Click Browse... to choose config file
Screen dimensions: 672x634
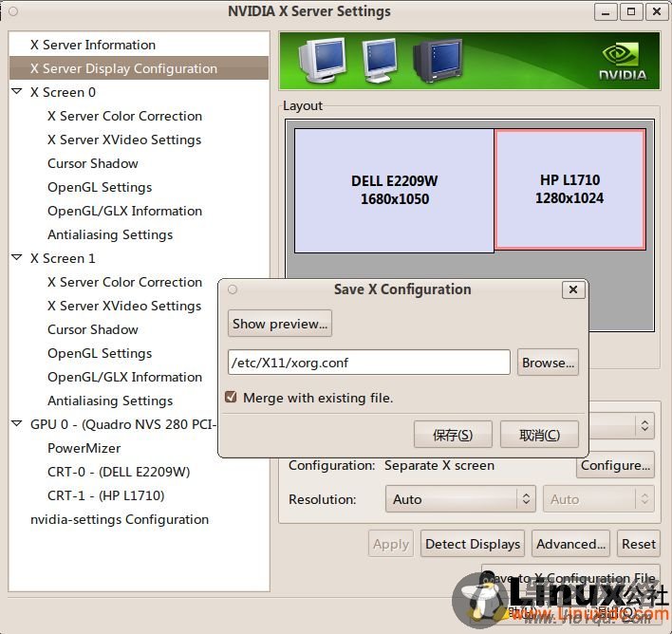coord(548,363)
